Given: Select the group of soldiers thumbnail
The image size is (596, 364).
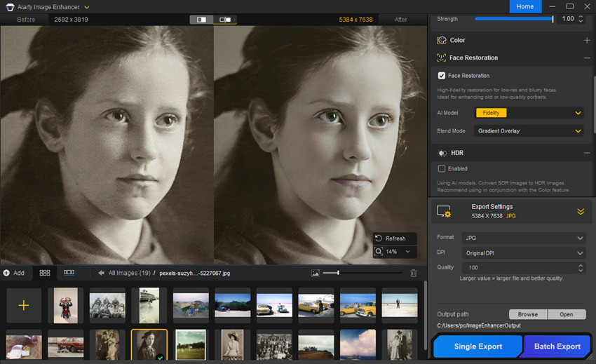Looking at the screenshot, I should coord(107,305).
